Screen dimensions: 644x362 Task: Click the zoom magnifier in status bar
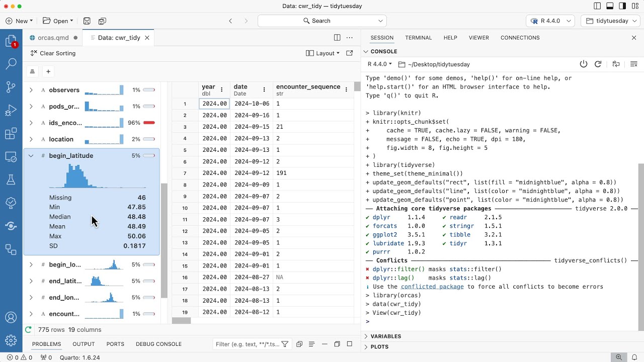pos(619,357)
